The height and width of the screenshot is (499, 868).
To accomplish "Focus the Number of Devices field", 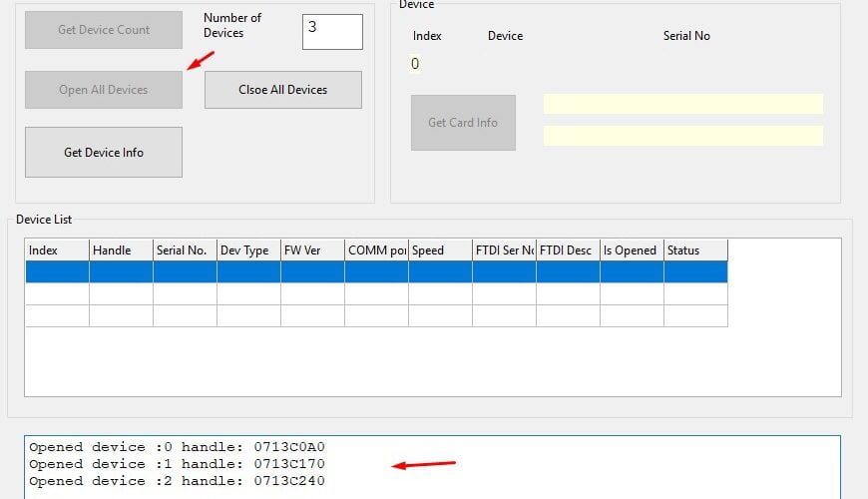I will (x=332, y=32).
